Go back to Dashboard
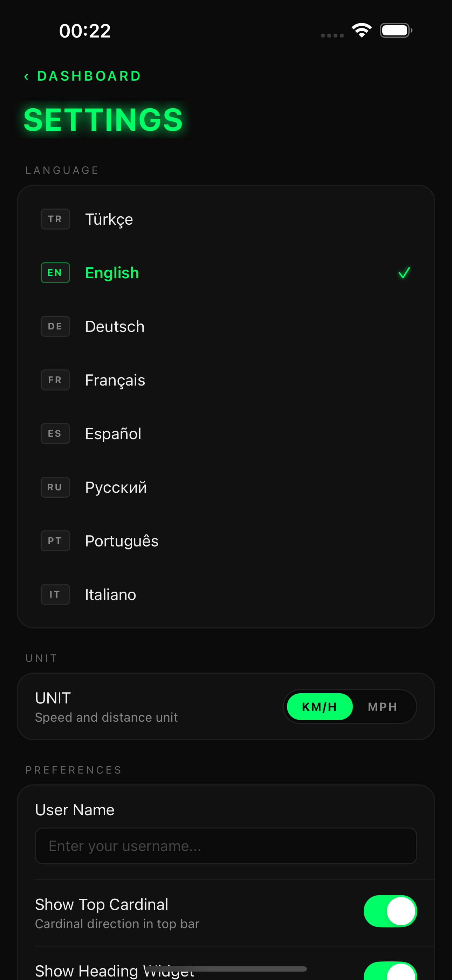This screenshot has height=980, width=452. pos(83,76)
